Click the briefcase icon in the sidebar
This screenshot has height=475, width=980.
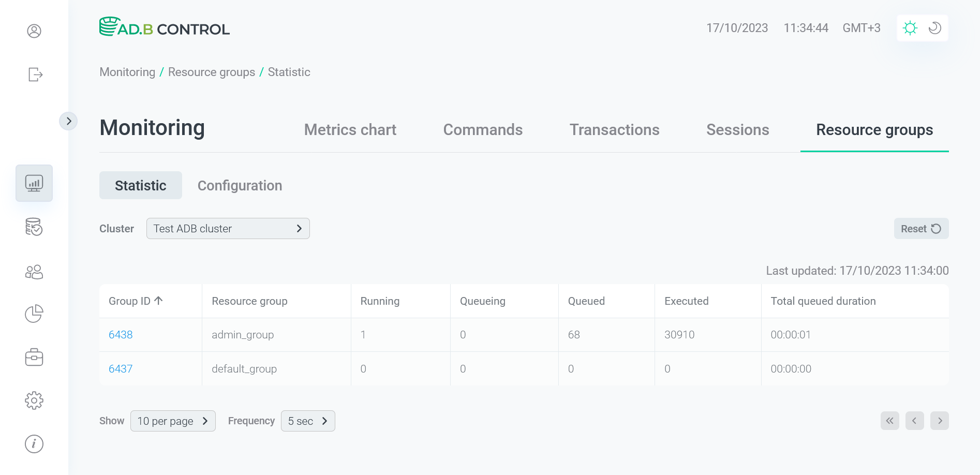[34, 357]
